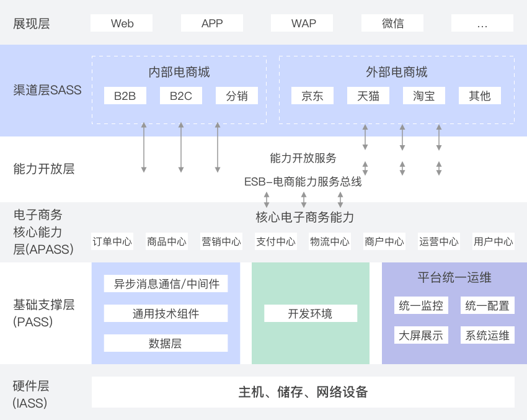
Task: Click the 统一配置 box
Action: pos(487,305)
